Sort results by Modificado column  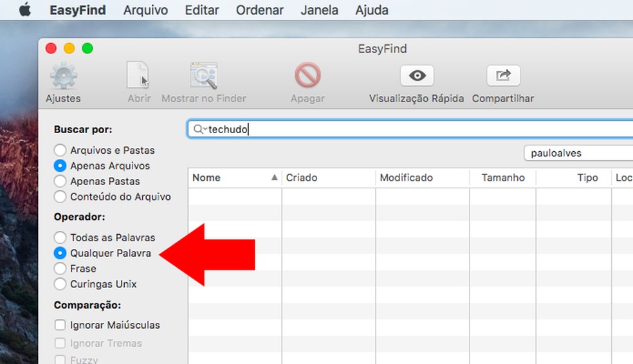coord(422,177)
